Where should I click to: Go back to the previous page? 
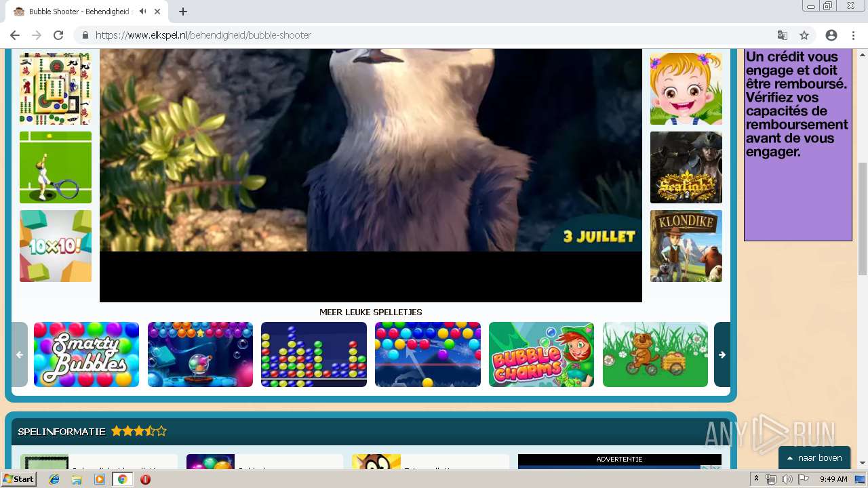(15, 35)
